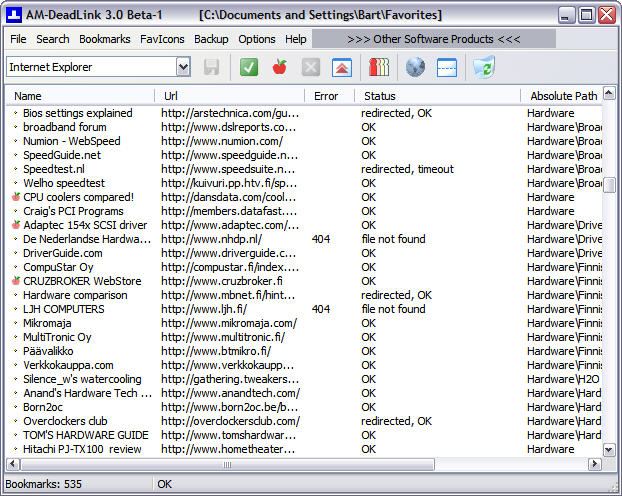Click the http://www.nhdp.nl/ url cell

211,239
